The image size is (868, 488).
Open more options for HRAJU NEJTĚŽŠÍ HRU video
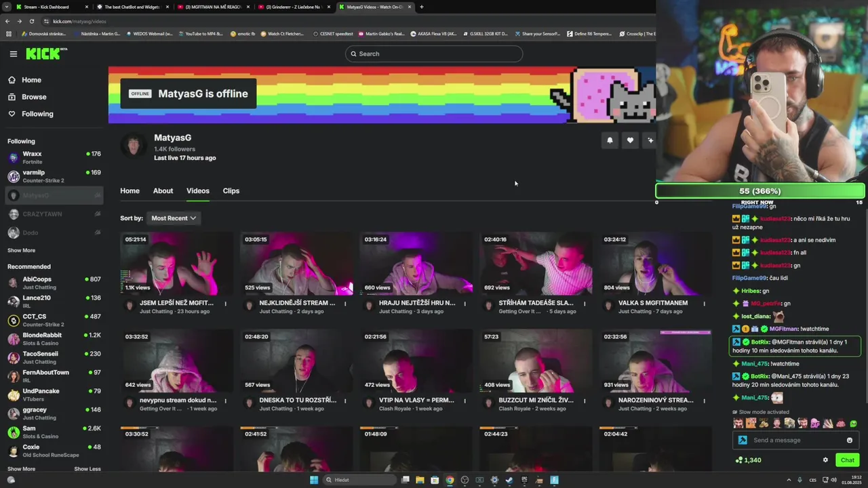(x=465, y=304)
